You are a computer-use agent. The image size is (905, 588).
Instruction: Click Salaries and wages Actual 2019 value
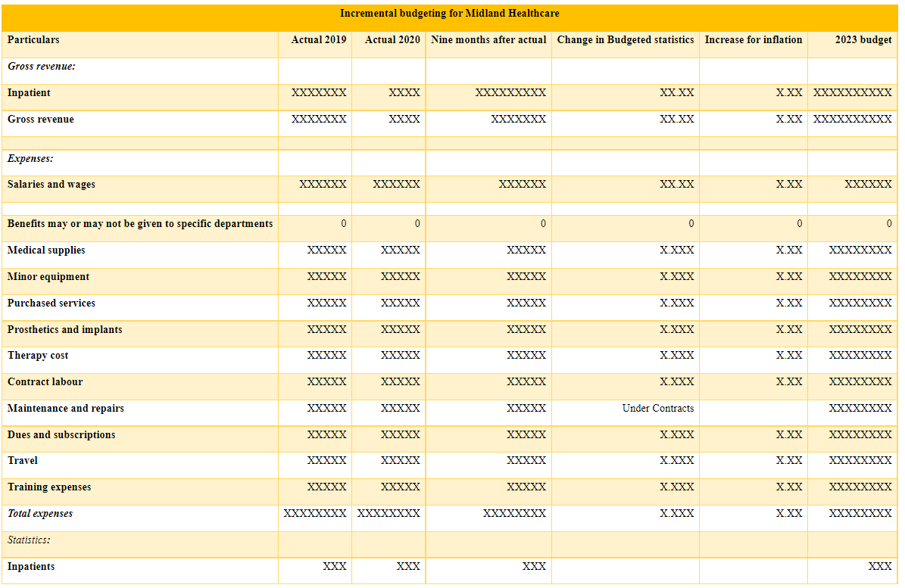tap(323, 185)
